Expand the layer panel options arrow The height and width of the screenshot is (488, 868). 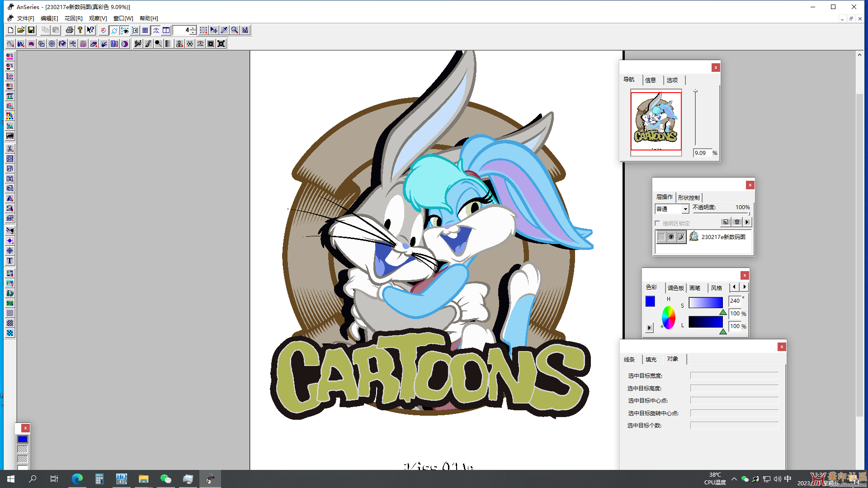(747, 222)
